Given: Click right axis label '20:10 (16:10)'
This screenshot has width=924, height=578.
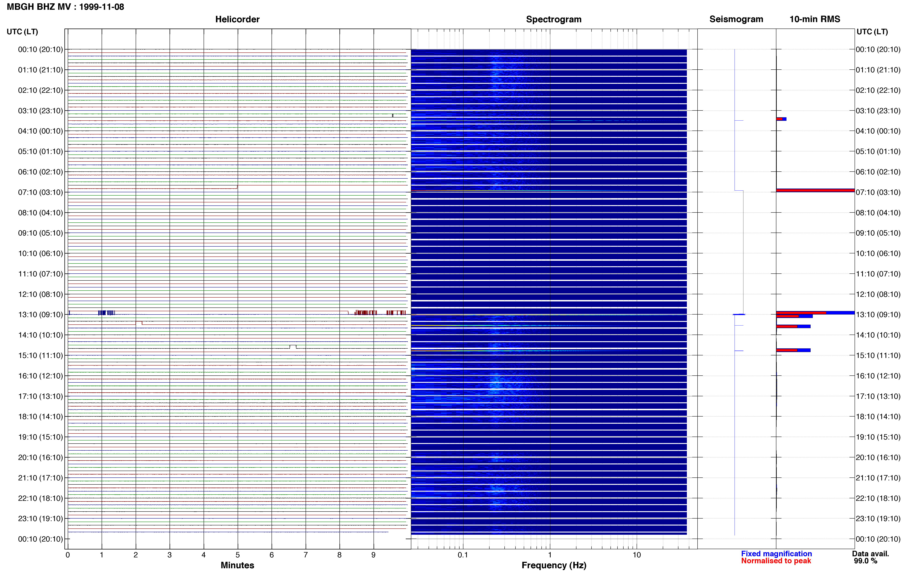Looking at the screenshot, I should [x=878, y=457].
